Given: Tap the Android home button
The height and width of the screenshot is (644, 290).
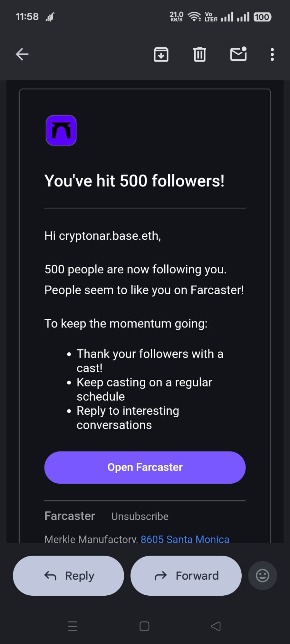Looking at the screenshot, I should point(144,626).
